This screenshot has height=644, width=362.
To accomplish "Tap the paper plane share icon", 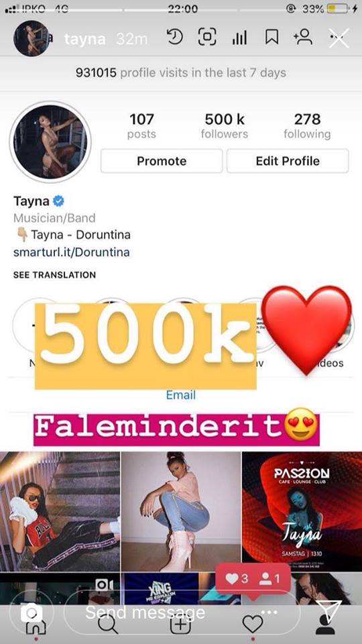I will (x=330, y=612).
